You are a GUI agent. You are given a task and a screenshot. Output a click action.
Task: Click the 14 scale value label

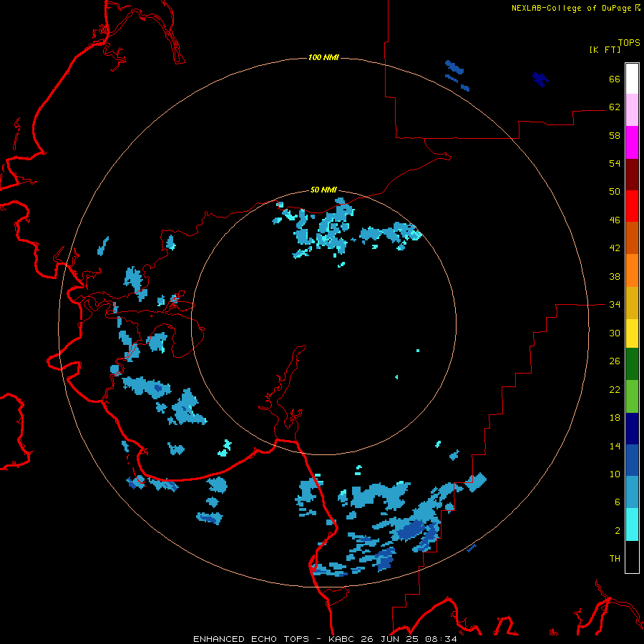coord(615,446)
